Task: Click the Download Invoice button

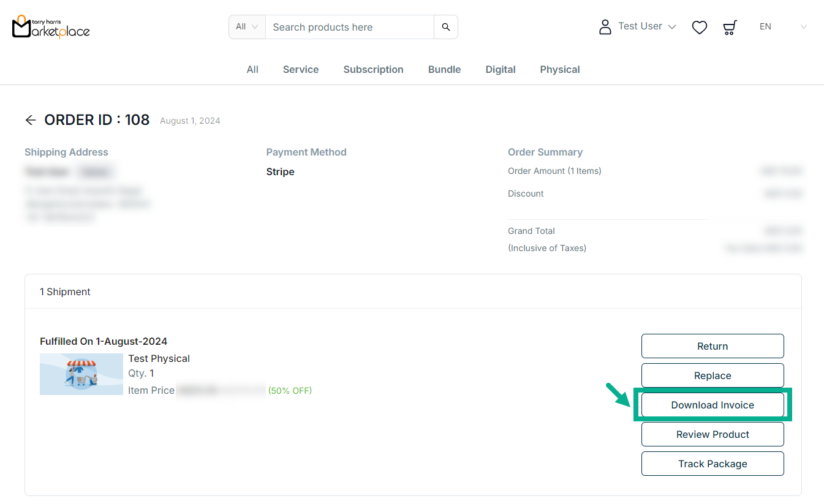Action: 712,405
